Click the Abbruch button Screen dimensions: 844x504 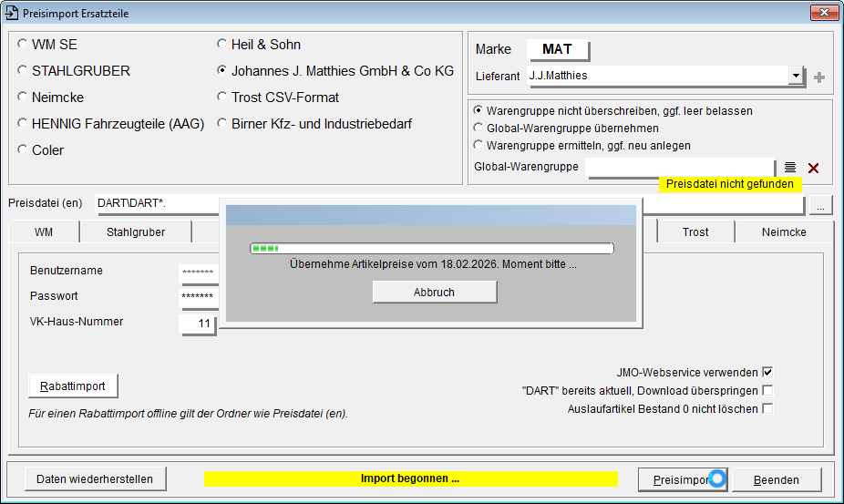click(x=435, y=292)
